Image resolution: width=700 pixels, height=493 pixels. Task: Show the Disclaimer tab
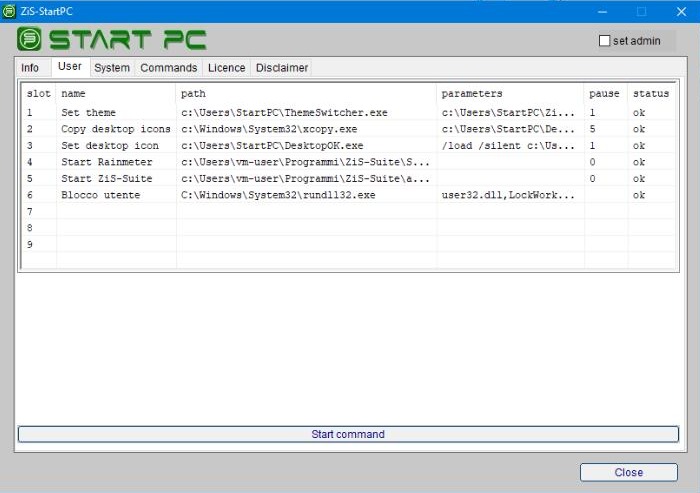coord(281,68)
